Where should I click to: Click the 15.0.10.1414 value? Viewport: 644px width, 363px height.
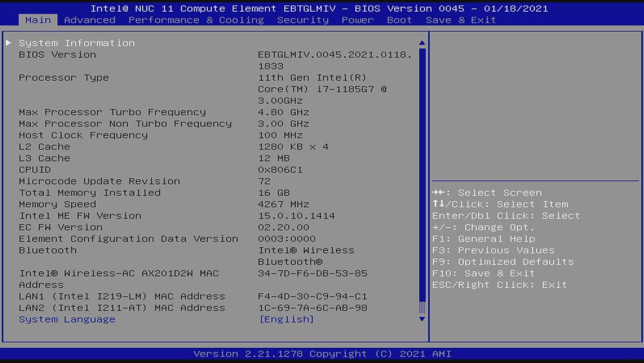pos(296,216)
